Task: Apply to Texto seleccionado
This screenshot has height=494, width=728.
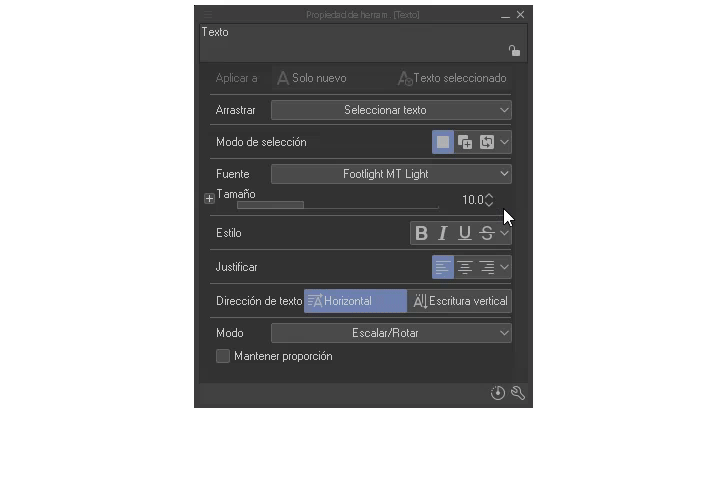Action: pos(452,78)
